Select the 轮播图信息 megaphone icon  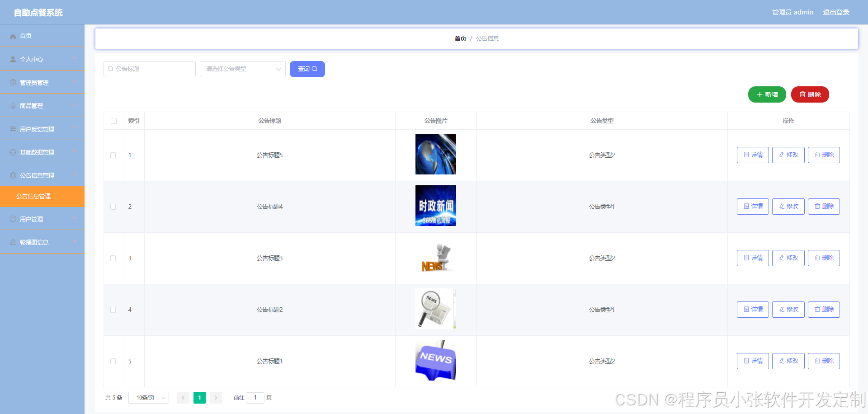pyautogui.click(x=13, y=242)
